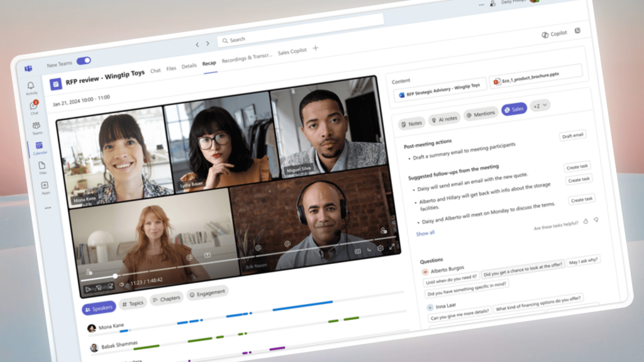Click the sidebar more options ellipsis
Viewport: 644px width, 362px height.
tap(48, 207)
